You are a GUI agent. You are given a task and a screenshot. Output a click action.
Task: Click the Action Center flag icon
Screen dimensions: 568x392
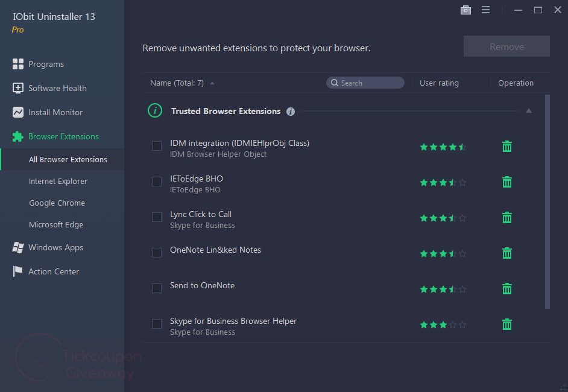(17, 271)
